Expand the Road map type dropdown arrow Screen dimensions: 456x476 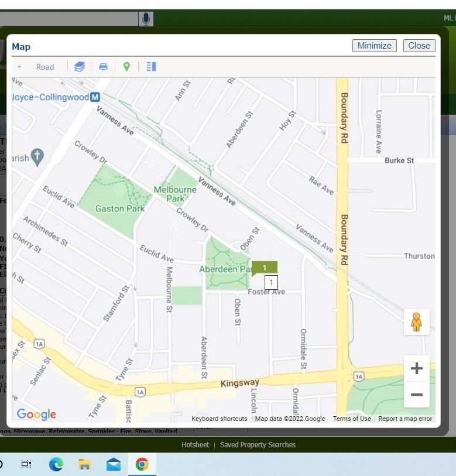coord(19,67)
